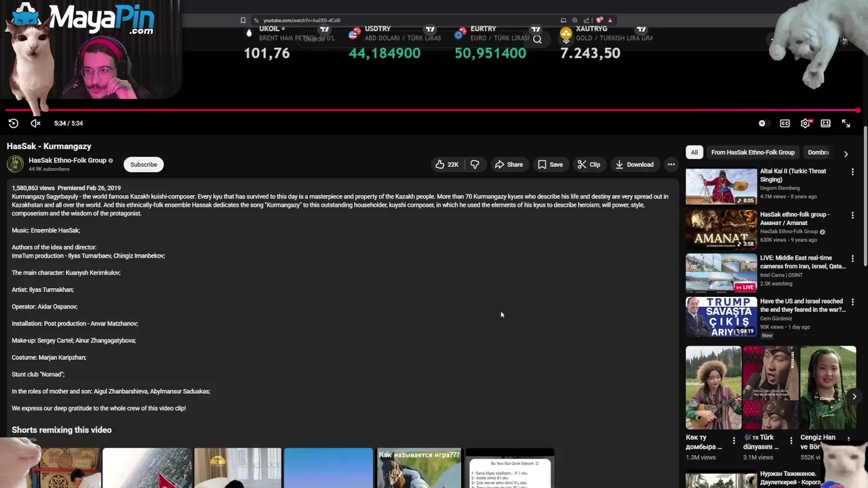Open HasSak Ethno-Folk Group channel name link
Screen dimensions: 868x488
pos(67,161)
